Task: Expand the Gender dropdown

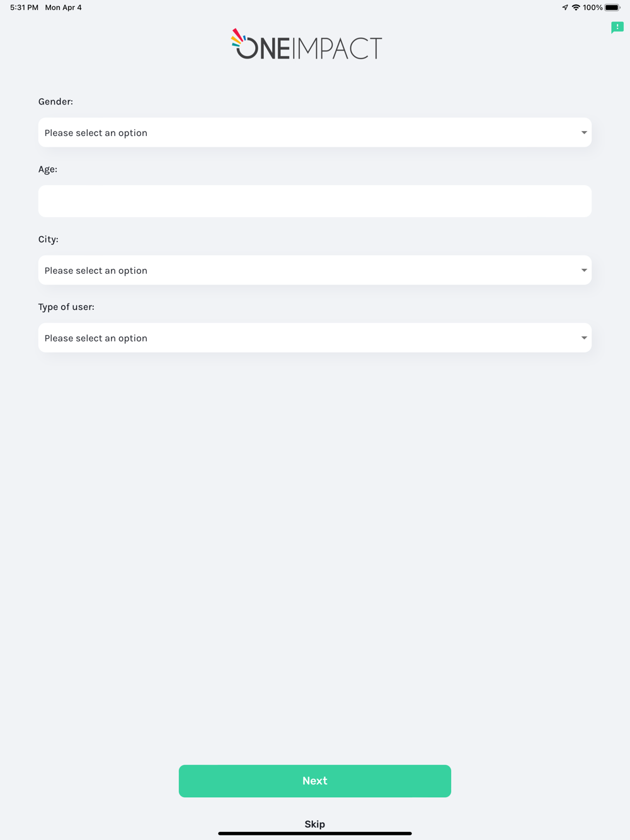Action: point(314,133)
